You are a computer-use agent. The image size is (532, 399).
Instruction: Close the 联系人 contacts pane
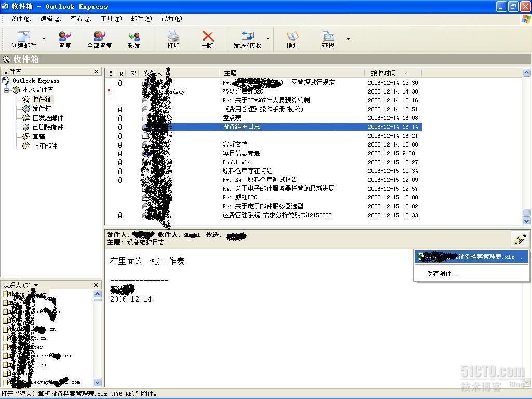(x=96, y=285)
